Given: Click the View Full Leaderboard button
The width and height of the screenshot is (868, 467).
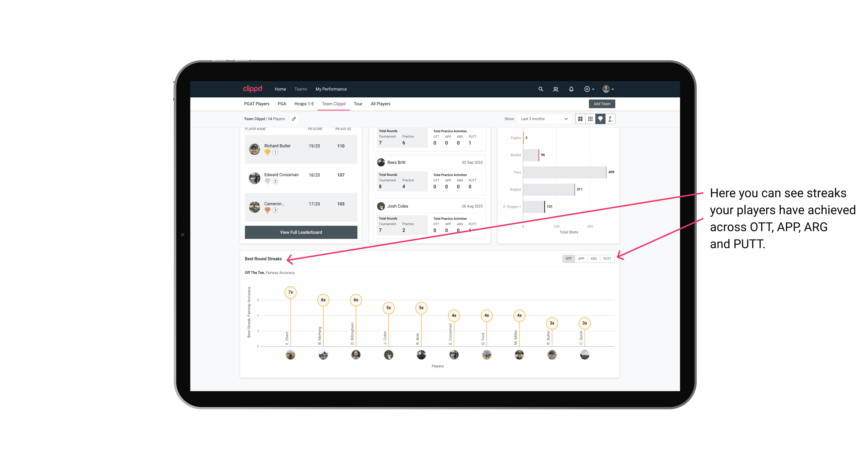Looking at the screenshot, I should (301, 232).
